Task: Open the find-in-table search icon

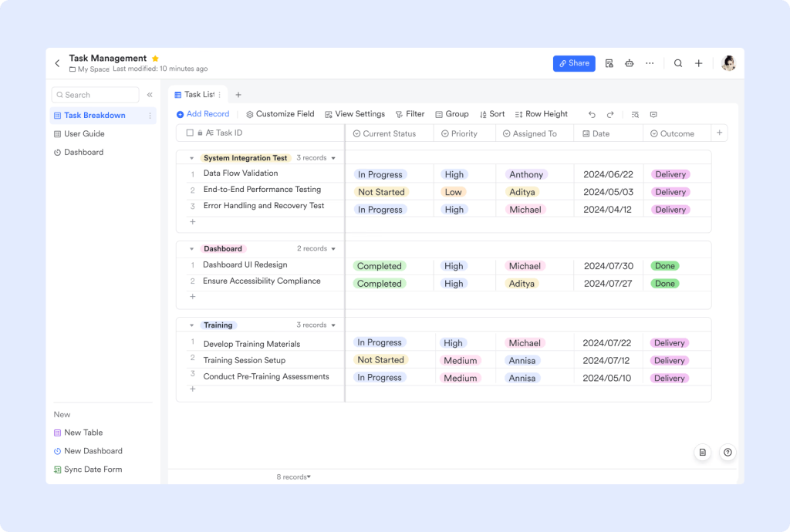Action: click(635, 115)
